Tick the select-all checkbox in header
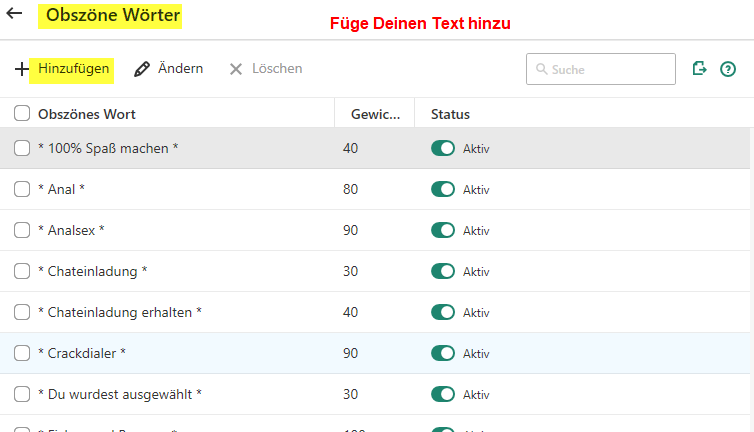This screenshot has height=432, width=754. coord(22,114)
